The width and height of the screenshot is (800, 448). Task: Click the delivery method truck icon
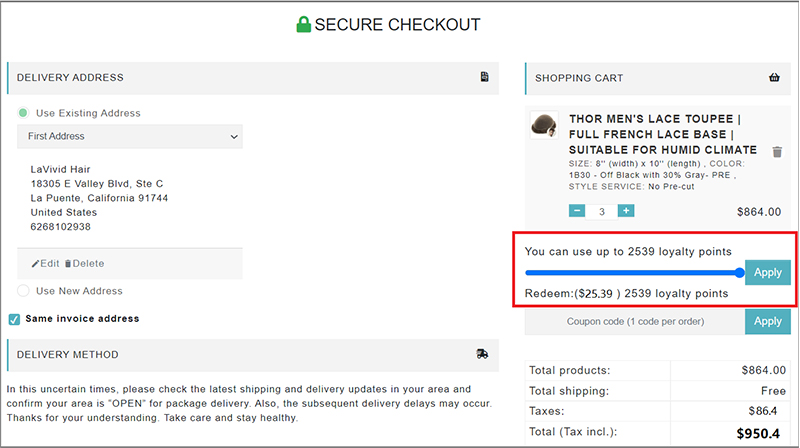tap(483, 354)
